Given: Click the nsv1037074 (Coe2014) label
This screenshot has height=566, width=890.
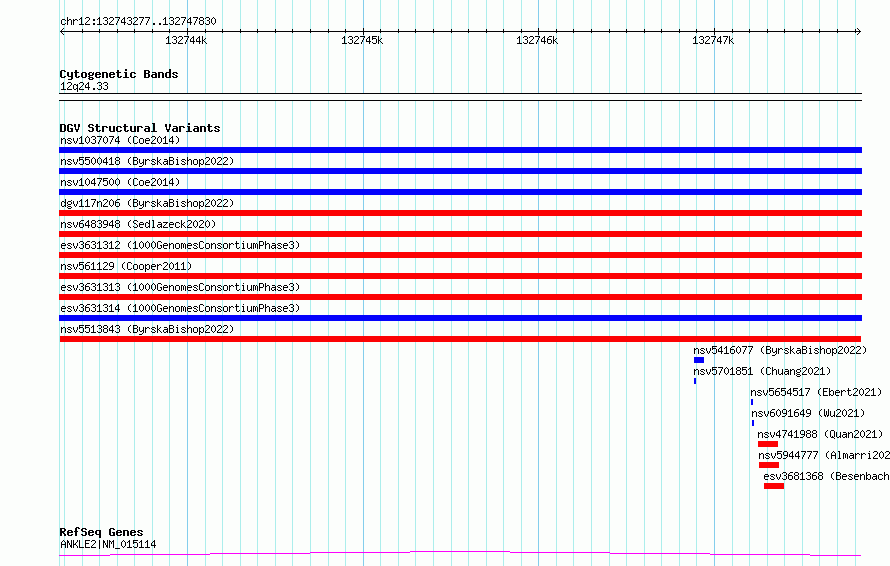Looking at the screenshot, I should (120, 140).
